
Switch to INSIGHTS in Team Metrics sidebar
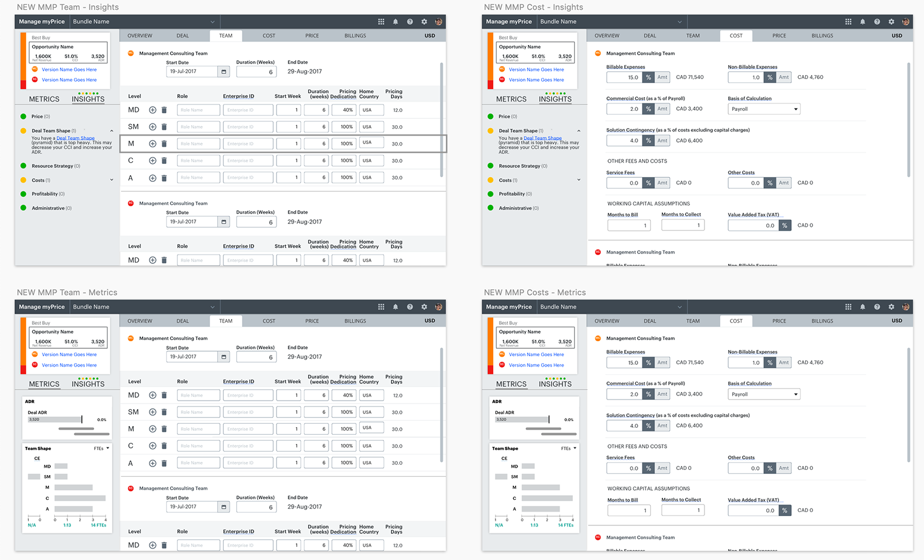88,384
